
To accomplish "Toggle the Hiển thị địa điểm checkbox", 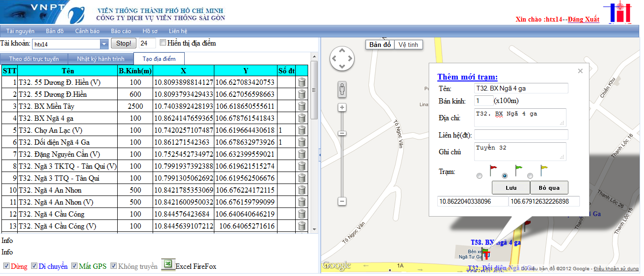I will (x=163, y=43).
